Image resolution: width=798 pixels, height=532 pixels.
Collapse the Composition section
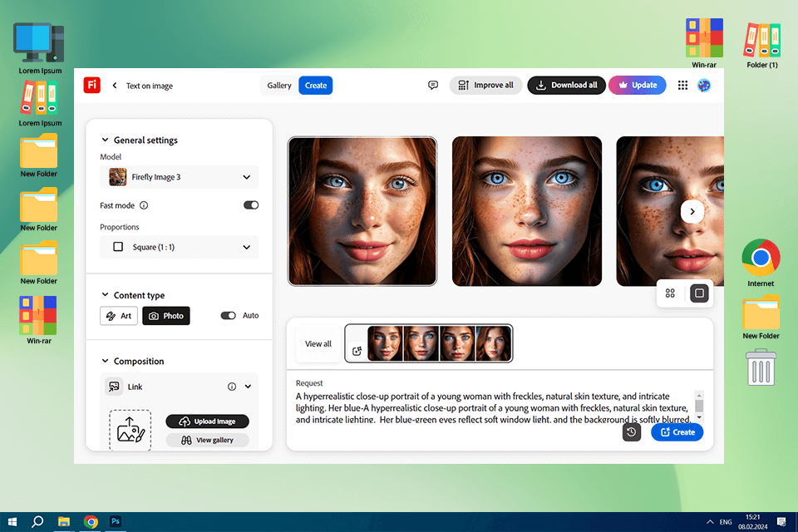(105, 361)
